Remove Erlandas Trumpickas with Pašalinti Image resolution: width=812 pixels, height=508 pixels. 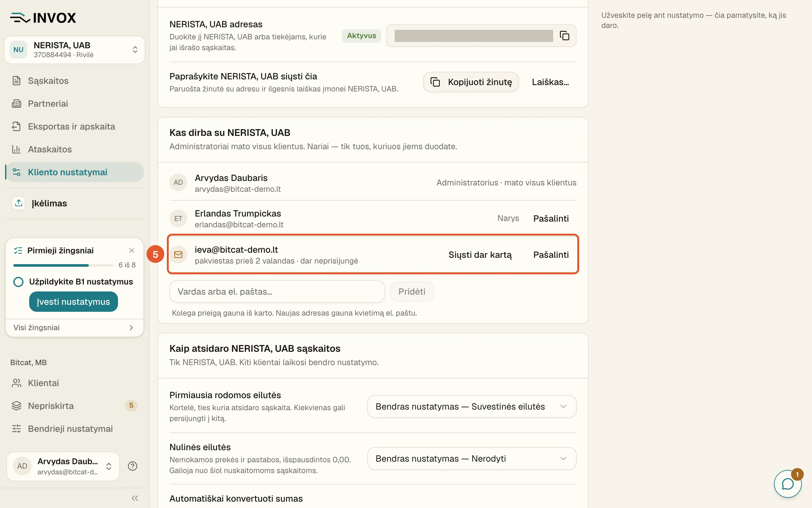pos(551,218)
